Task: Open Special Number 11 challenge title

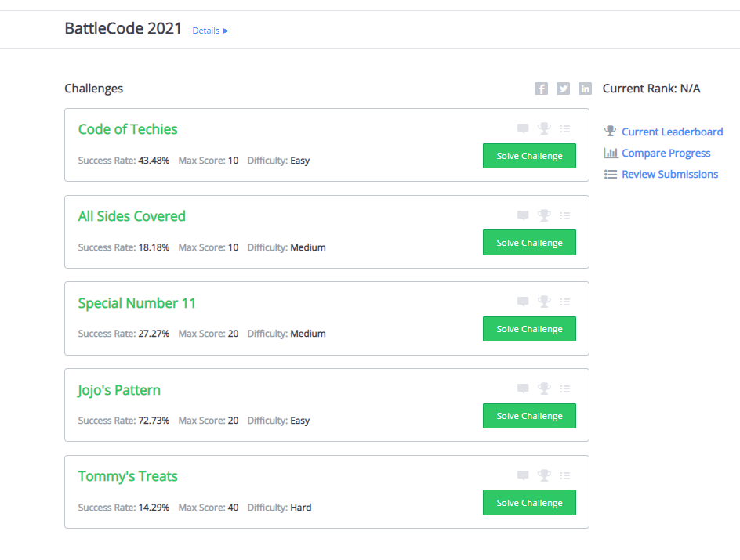Action: (x=137, y=303)
